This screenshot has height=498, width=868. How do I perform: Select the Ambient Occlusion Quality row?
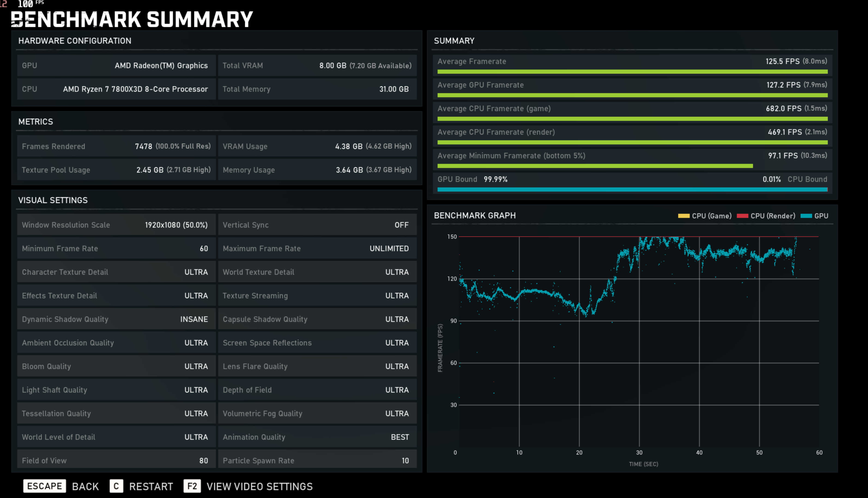[x=117, y=343]
